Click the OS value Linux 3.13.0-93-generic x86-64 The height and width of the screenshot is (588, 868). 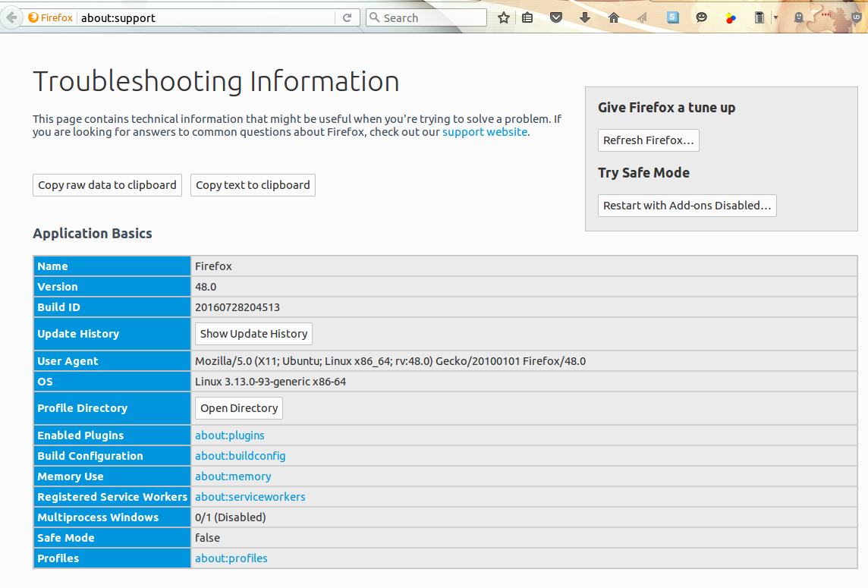click(270, 382)
